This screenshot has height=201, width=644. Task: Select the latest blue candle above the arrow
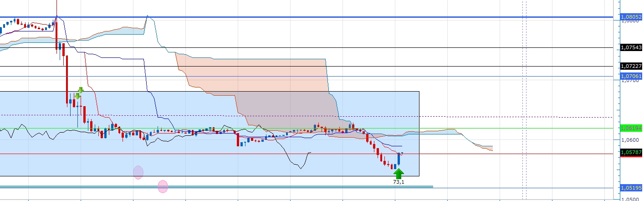[x=399, y=159]
